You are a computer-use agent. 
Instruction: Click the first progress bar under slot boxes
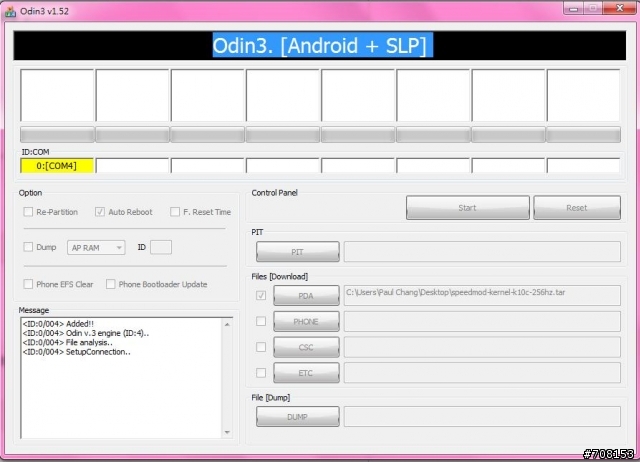coord(57,135)
